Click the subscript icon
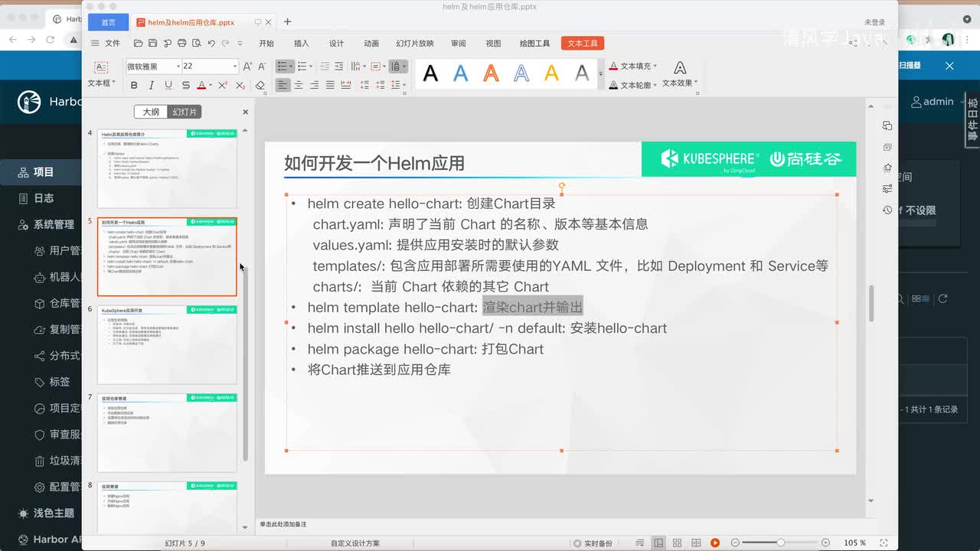980x551 pixels. tap(240, 86)
